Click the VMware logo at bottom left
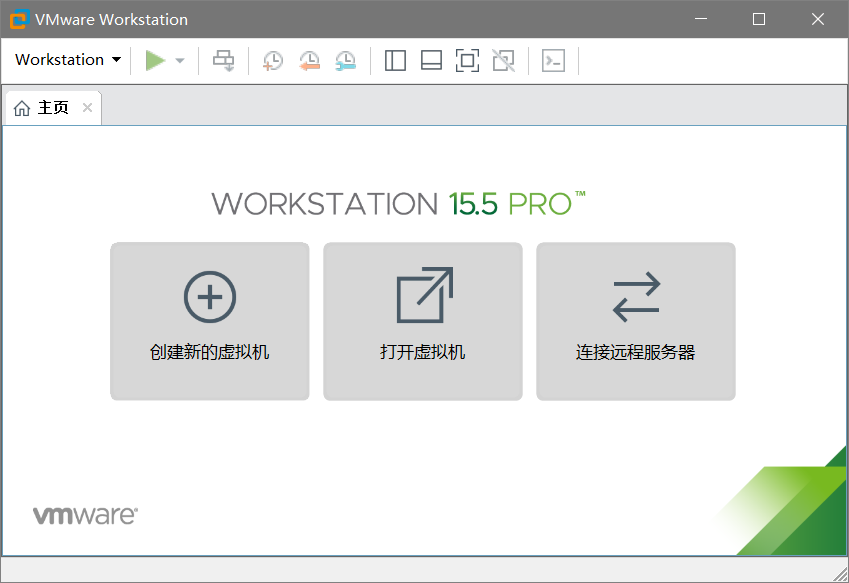849x583 pixels. (x=85, y=516)
